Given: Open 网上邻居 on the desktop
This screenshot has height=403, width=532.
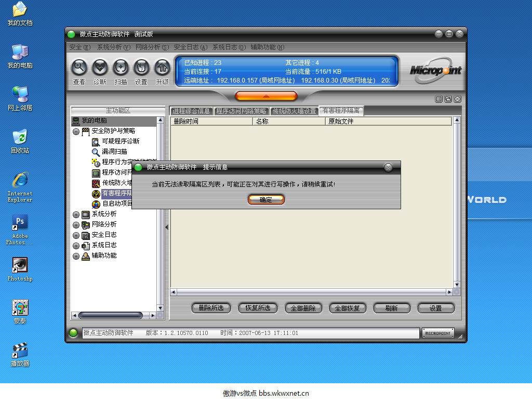Looking at the screenshot, I should pyautogui.click(x=20, y=99).
